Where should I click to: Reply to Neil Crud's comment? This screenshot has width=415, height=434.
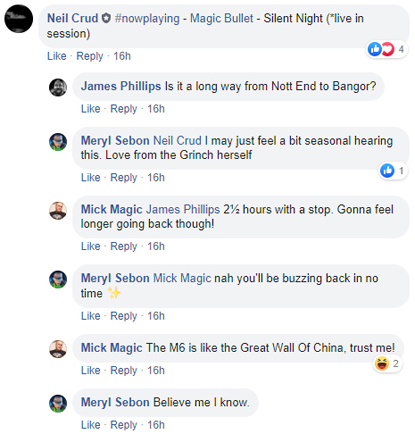90,56
